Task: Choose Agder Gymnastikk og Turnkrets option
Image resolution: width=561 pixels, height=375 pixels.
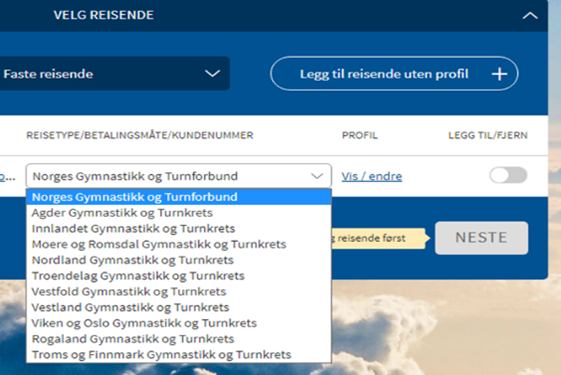Action: coord(179,213)
